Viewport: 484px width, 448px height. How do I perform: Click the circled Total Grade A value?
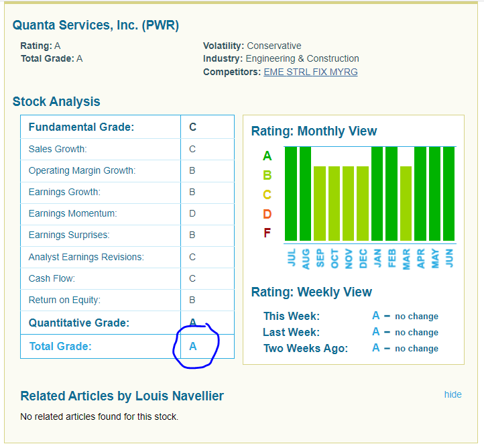click(193, 346)
